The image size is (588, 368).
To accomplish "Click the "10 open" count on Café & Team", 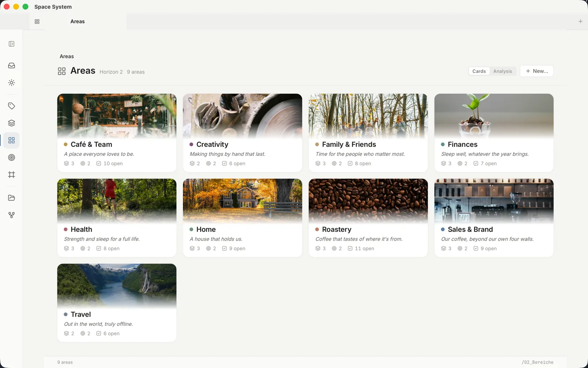I will point(113,164).
